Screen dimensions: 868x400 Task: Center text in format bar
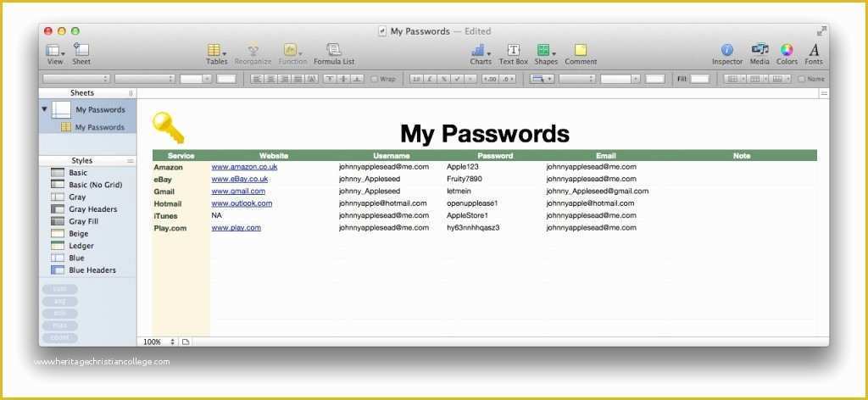(270, 79)
